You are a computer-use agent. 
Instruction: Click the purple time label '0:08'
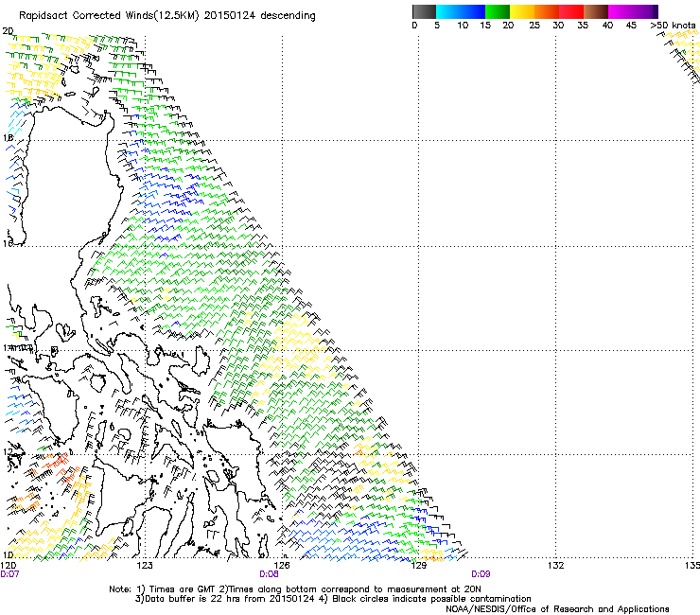[269, 574]
